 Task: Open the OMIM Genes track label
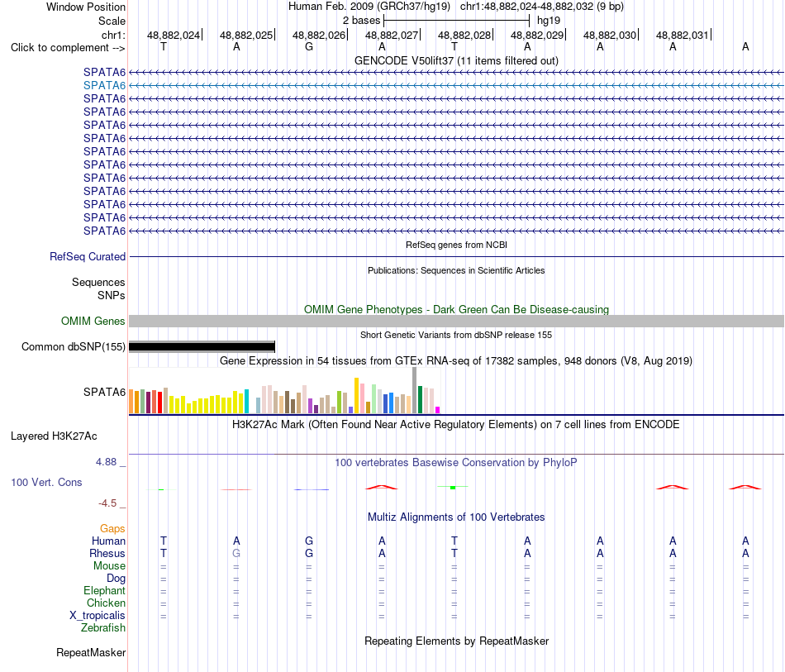pyautogui.click(x=93, y=321)
